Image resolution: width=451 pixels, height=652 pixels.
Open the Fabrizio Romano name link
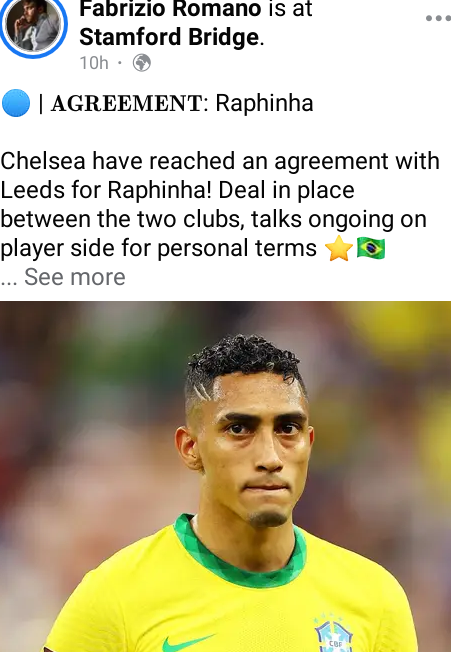[x=170, y=9]
